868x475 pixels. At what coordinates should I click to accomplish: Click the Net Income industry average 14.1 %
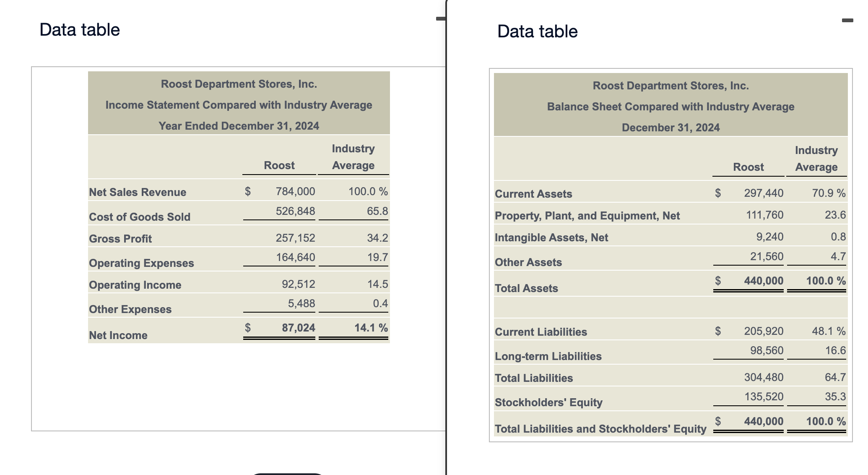[371, 328]
